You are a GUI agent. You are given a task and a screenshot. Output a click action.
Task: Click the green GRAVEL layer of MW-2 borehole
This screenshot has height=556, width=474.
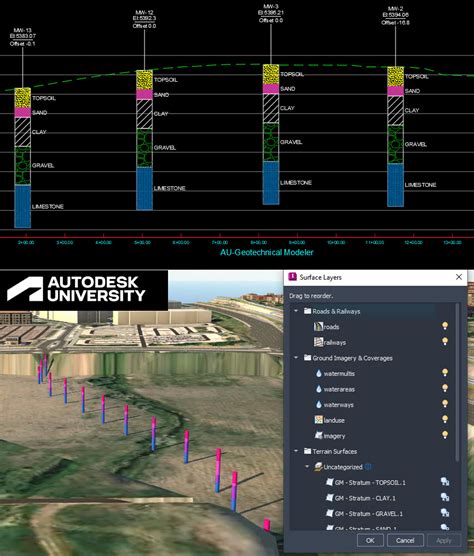pyautogui.click(x=395, y=144)
